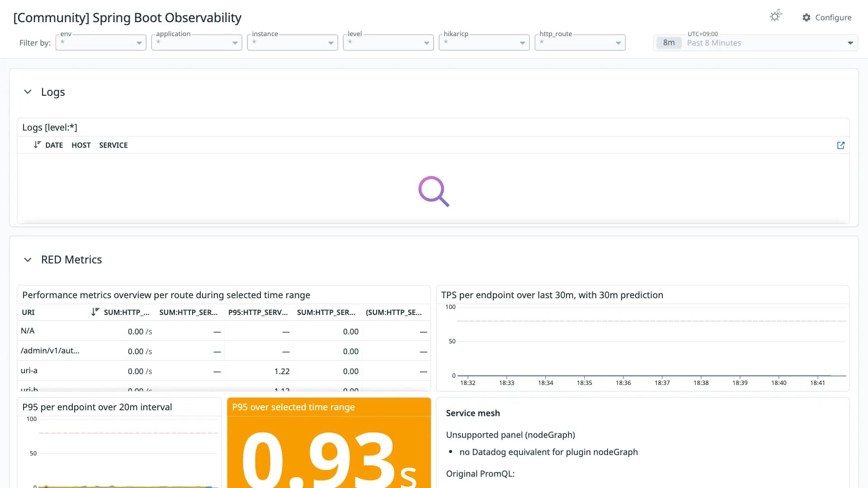Click the dashboard title Spring Boot Observability
Image resolution: width=868 pixels, height=488 pixels.
point(127,18)
